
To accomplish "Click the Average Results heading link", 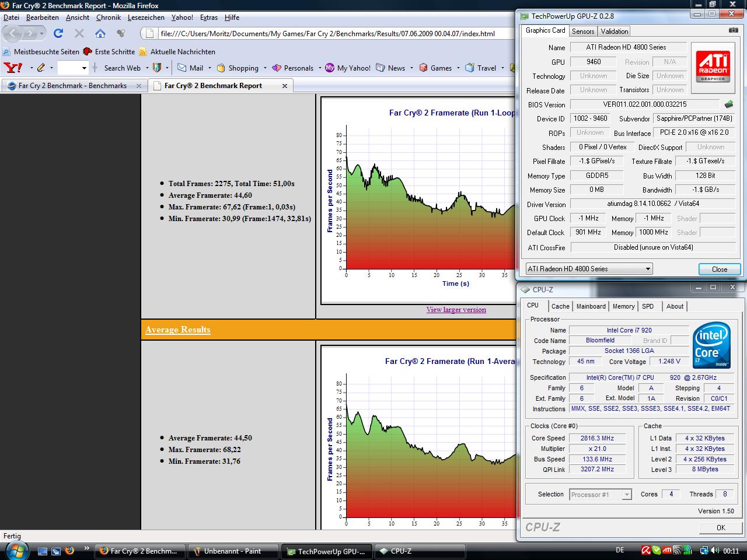I will click(x=178, y=330).
